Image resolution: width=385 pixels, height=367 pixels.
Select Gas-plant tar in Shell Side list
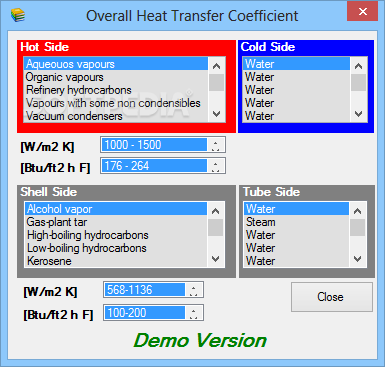[x=116, y=222]
